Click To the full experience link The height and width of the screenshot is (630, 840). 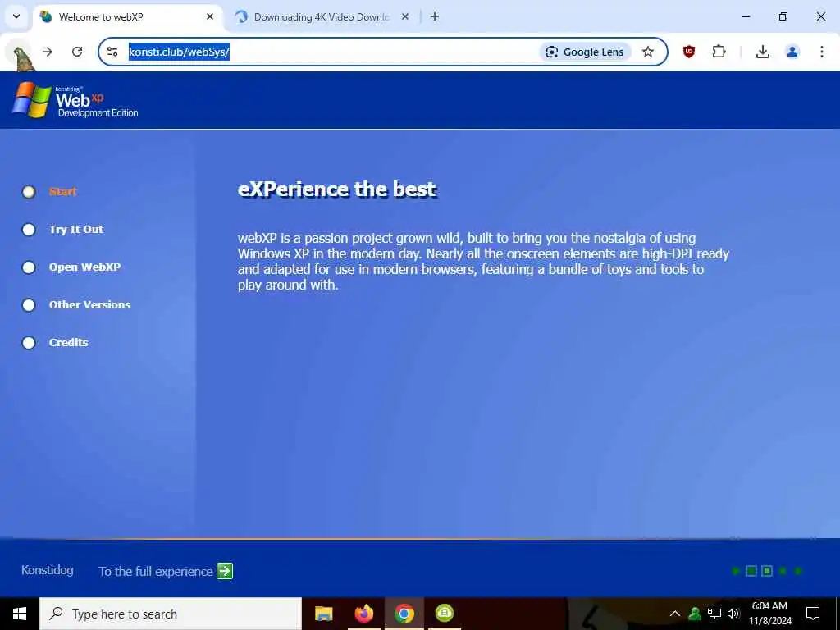coord(156,572)
